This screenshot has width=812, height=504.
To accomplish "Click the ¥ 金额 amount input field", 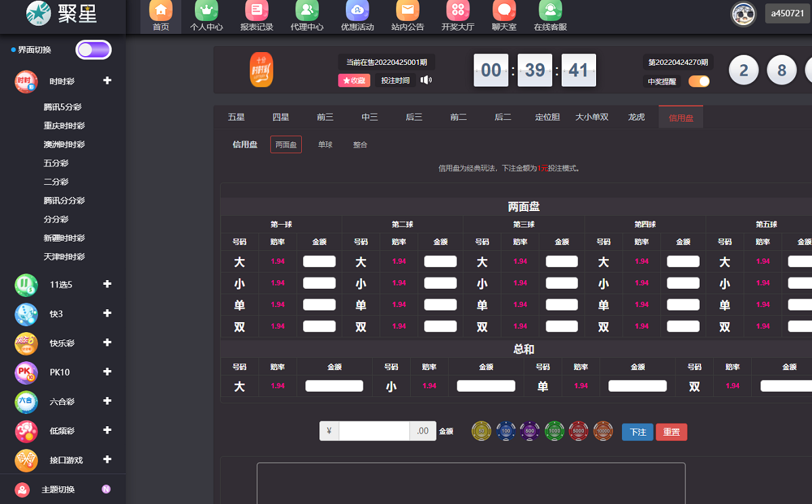I will (x=374, y=431).
